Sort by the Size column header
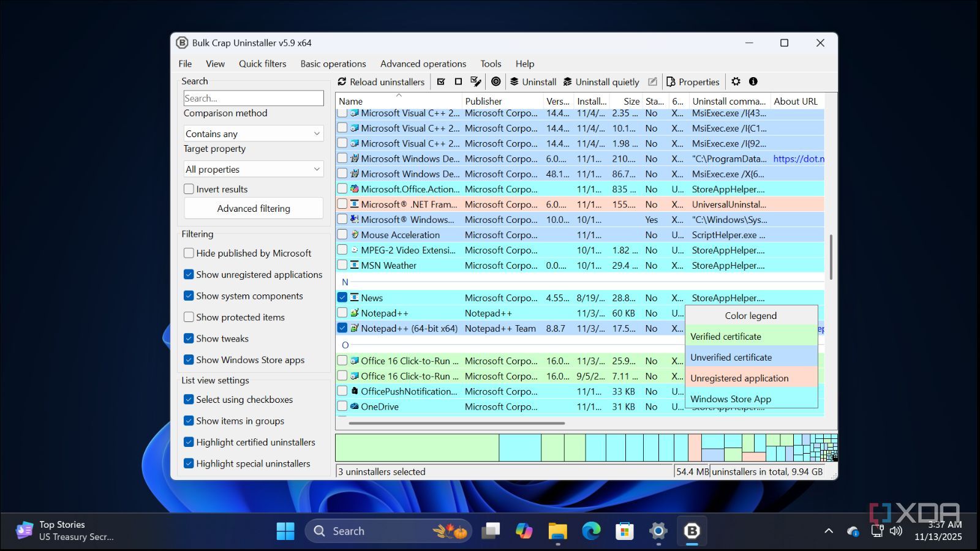980x551 pixels. click(625, 101)
